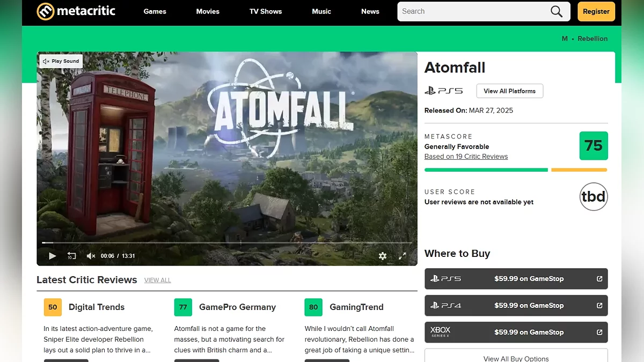Image resolution: width=644 pixels, height=362 pixels.
Task: Open video settings gear icon
Action: (383, 256)
